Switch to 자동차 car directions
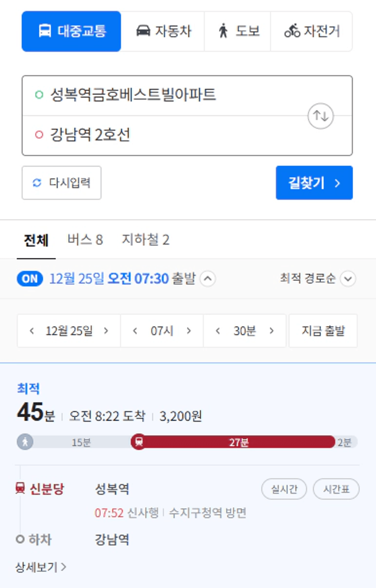This screenshot has width=376, height=588. tap(163, 31)
